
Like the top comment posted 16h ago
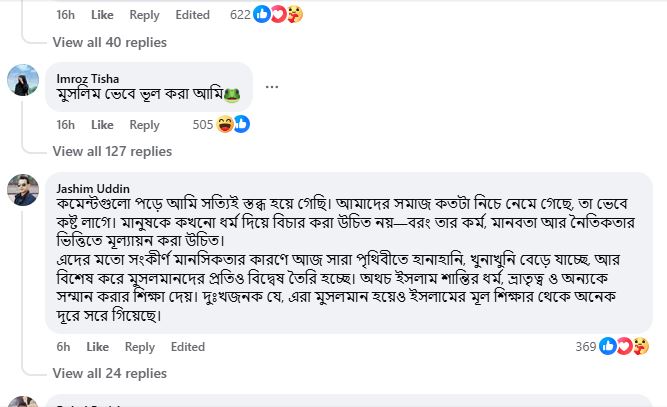(x=102, y=15)
